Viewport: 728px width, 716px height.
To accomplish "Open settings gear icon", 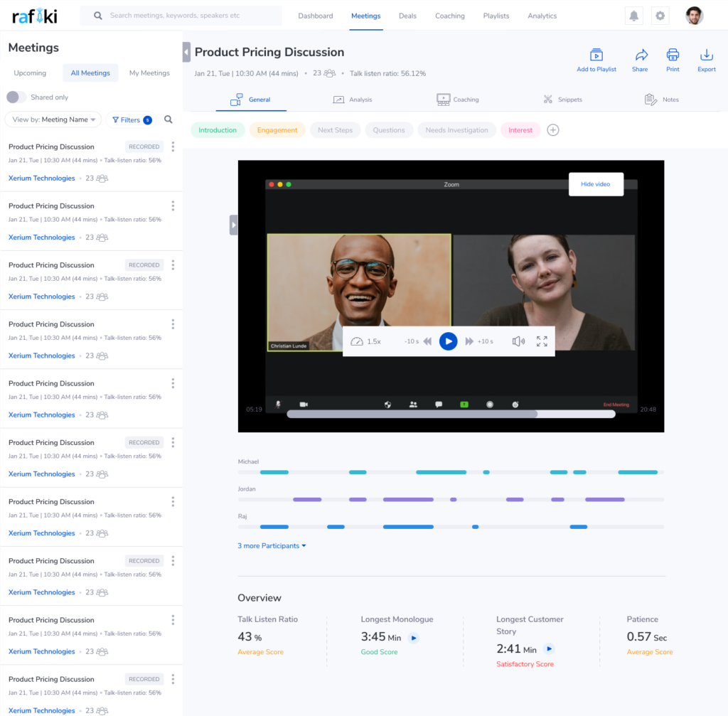I will click(660, 16).
